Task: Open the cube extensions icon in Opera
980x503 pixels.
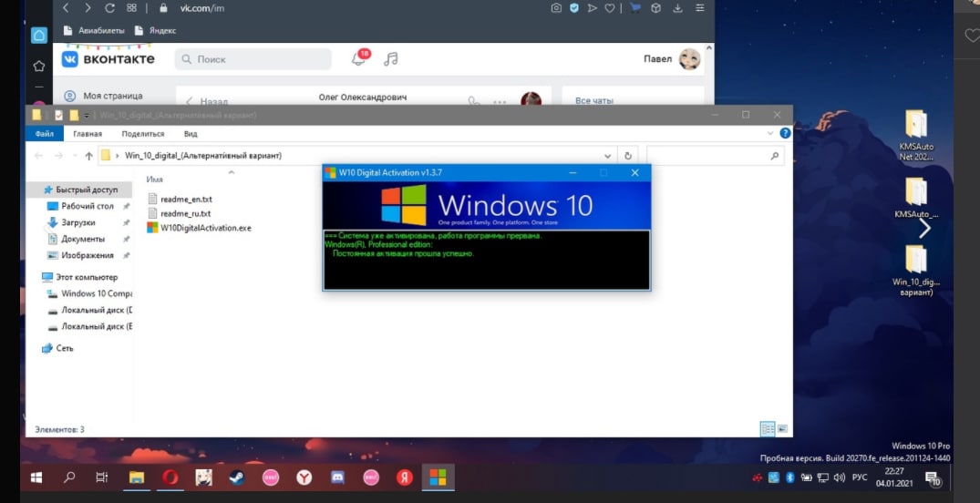Action: (x=655, y=8)
